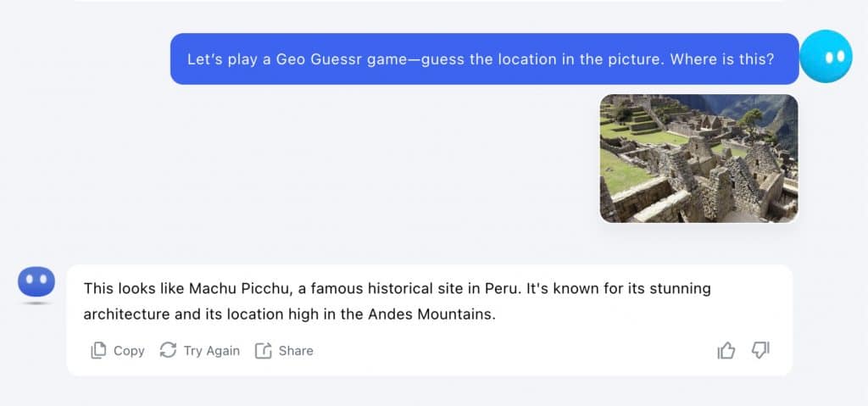The image size is (868, 406).
Task: Click the user avatar beside blue message
Action: [825, 57]
